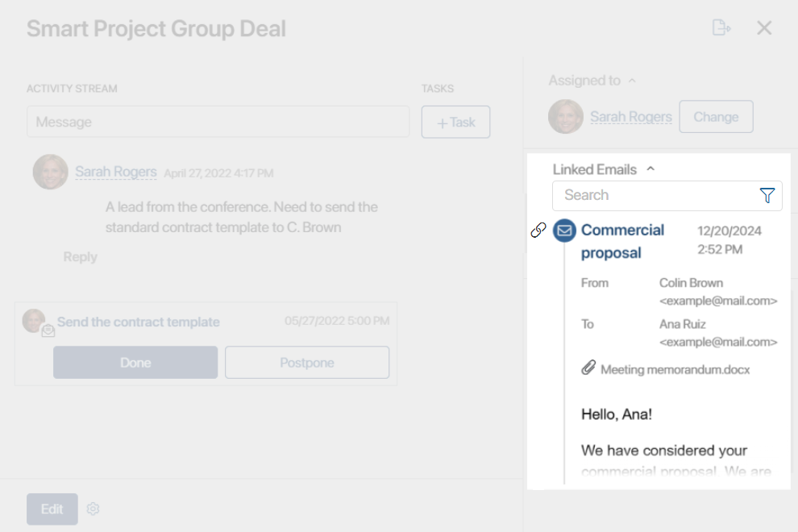Collapse the Assigned to section
The image size is (798, 532).
coord(632,81)
